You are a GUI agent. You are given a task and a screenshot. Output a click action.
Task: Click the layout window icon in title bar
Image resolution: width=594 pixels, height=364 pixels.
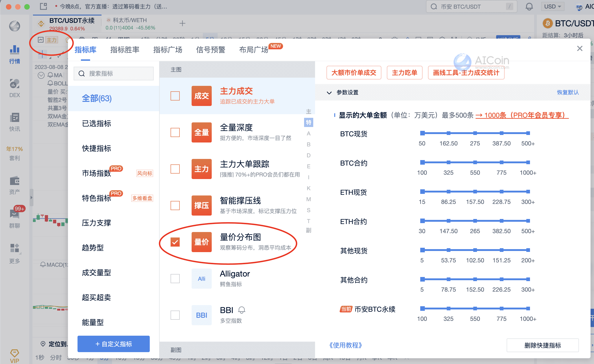(x=44, y=6)
